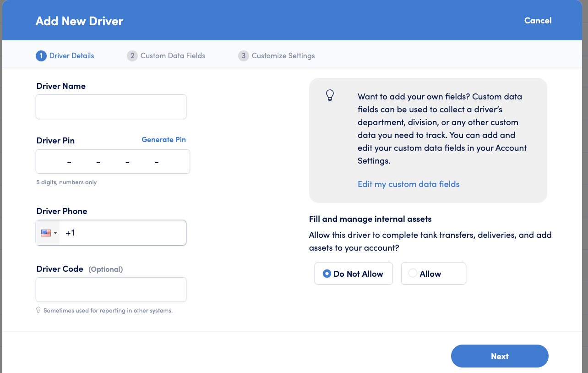Click the small lightbulb icon below Driver Code
This screenshot has width=588, height=373.
(x=38, y=310)
